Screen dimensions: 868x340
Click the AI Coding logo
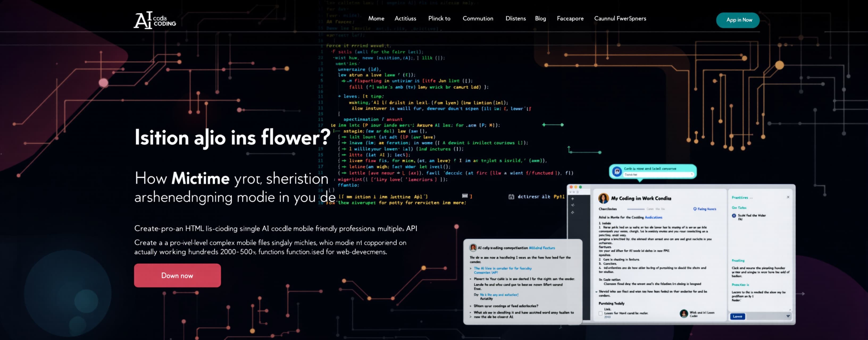[155, 20]
